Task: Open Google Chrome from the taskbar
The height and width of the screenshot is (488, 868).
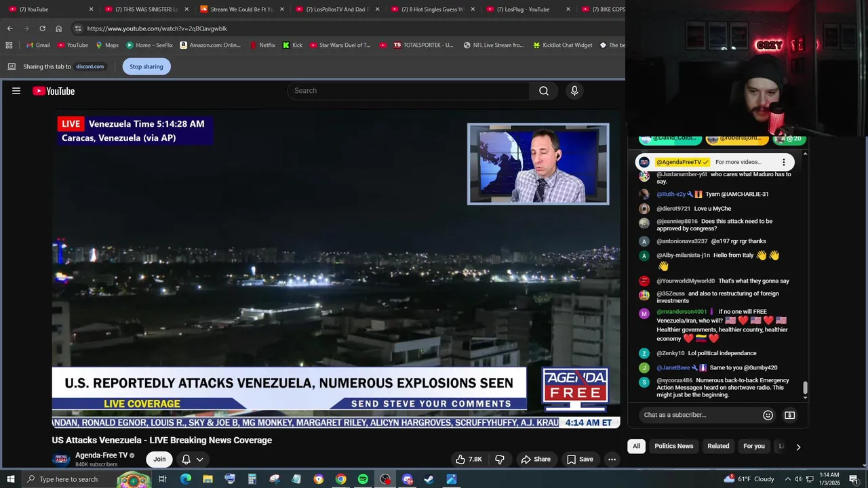Action: coord(340,479)
